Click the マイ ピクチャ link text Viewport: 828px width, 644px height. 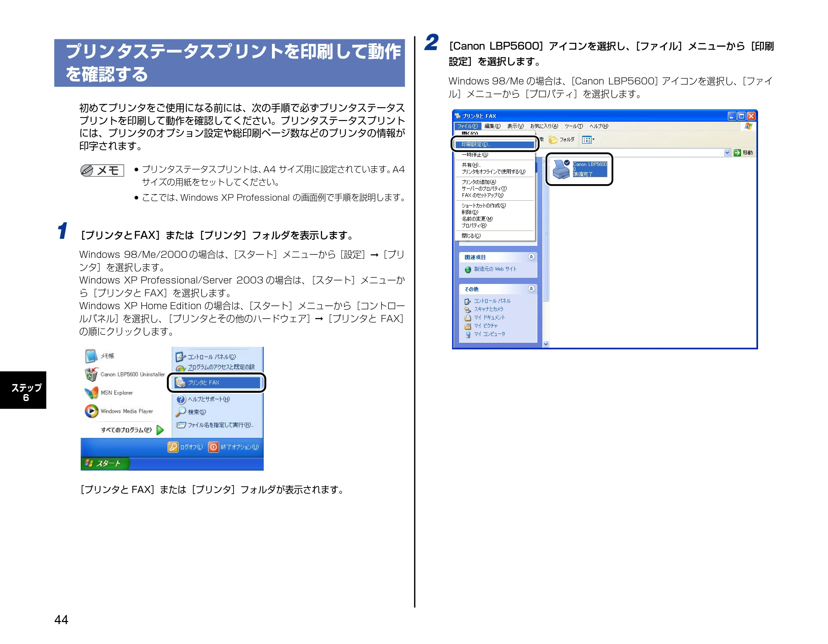[x=486, y=326]
